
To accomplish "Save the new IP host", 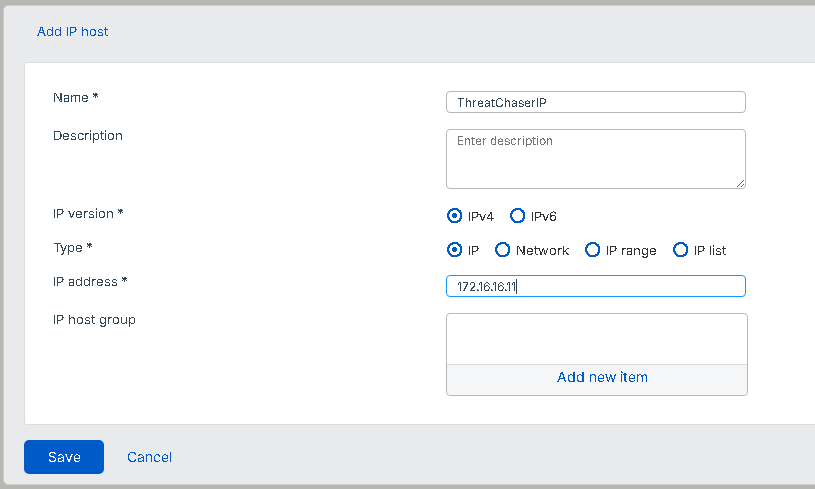I will click(x=64, y=457).
